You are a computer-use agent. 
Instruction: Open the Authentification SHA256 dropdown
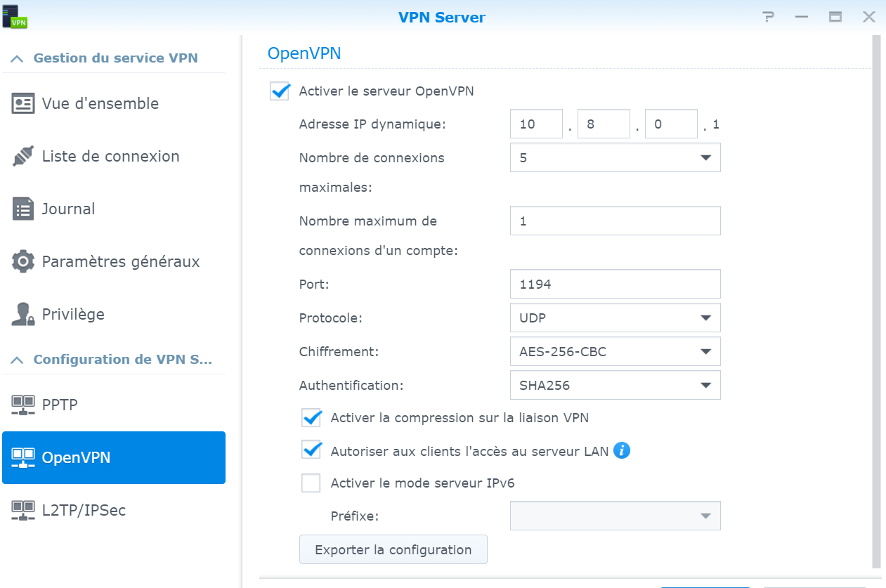click(615, 386)
